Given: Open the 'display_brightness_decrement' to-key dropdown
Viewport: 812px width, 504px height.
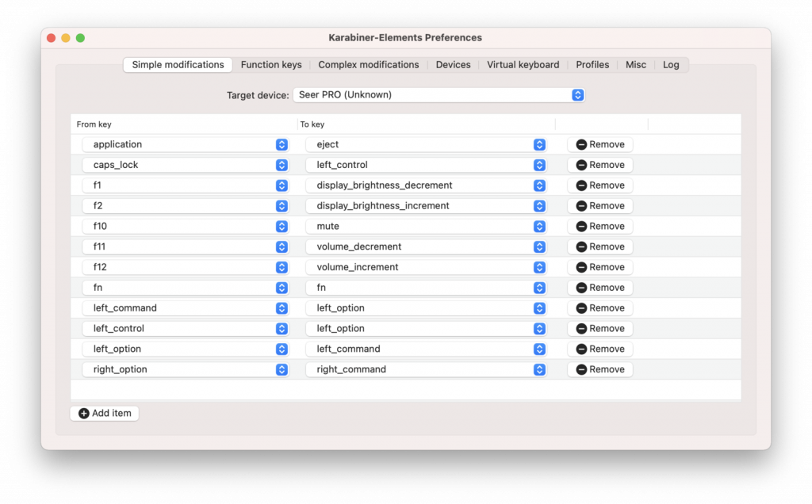Looking at the screenshot, I should pyautogui.click(x=426, y=185).
